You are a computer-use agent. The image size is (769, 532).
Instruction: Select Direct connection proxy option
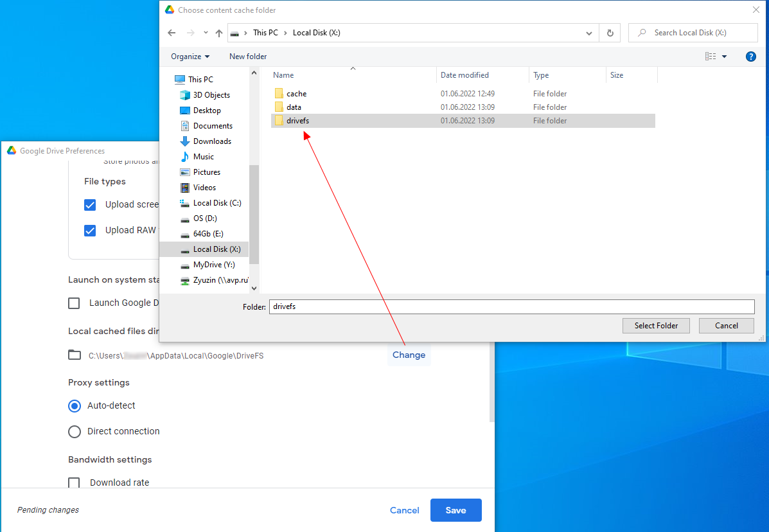tap(75, 432)
